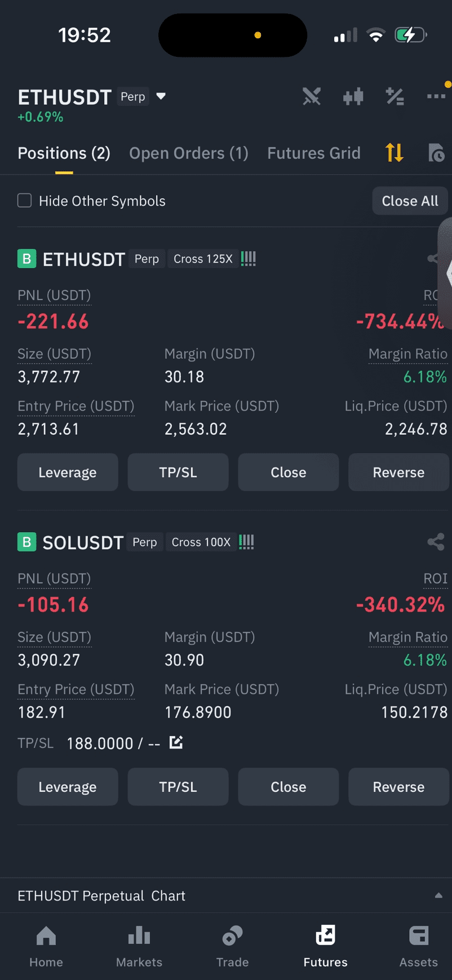Reverse the ETHUSDT position
This screenshot has height=980, width=452.
click(x=398, y=472)
